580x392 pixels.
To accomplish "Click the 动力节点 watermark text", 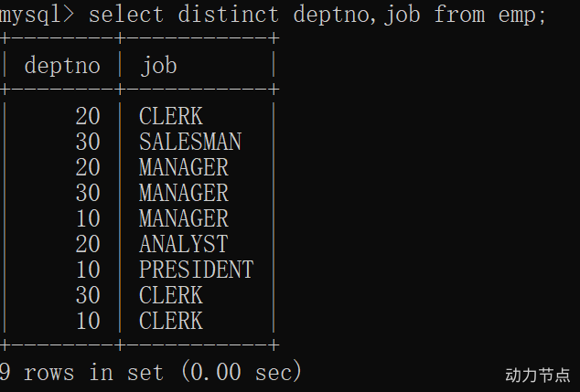I will click(538, 375).
